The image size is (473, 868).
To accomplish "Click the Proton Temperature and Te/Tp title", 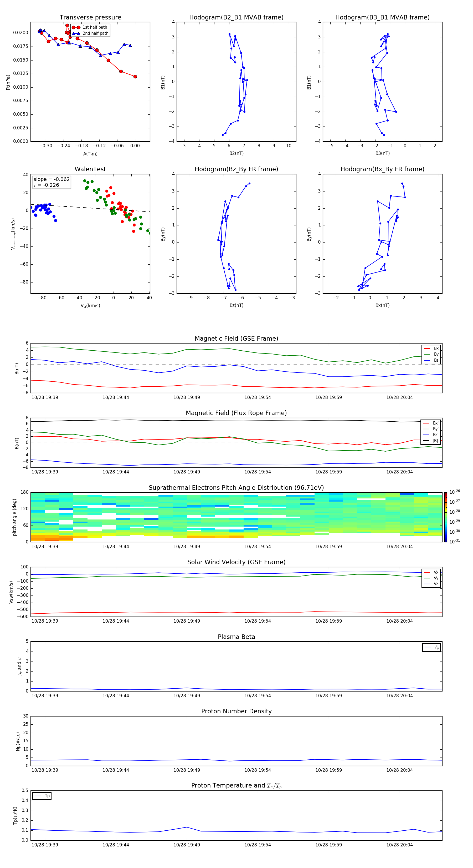I will point(236,786).
